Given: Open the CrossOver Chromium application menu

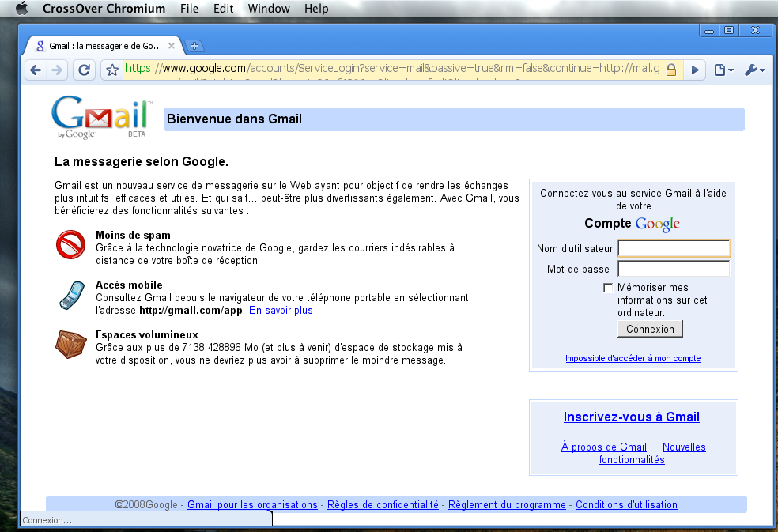Looking at the screenshot, I should pos(104,9).
